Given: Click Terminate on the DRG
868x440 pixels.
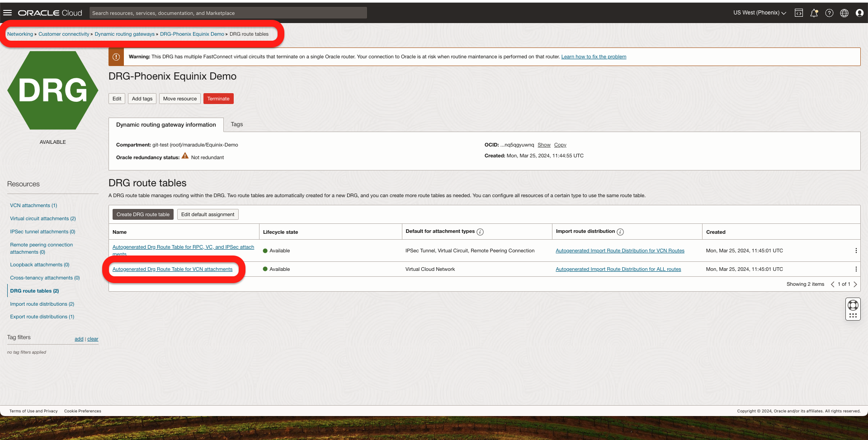Looking at the screenshot, I should pyautogui.click(x=218, y=98).
